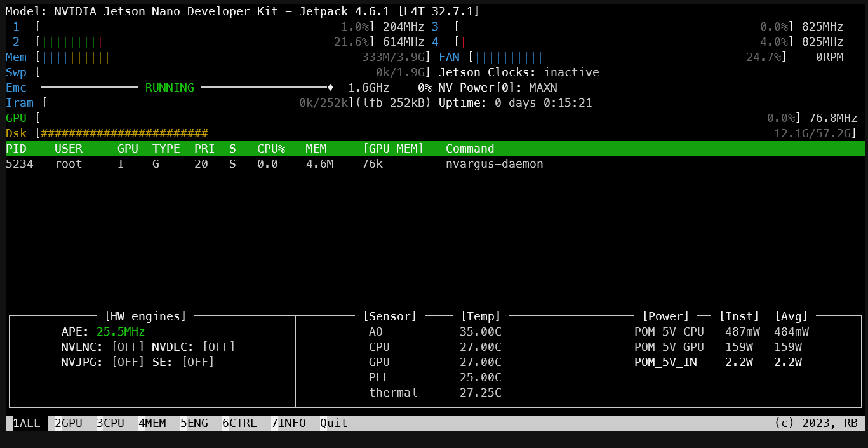The image size is (868, 448).
Task: Open the 2GPU tab
Action: (x=69, y=423)
